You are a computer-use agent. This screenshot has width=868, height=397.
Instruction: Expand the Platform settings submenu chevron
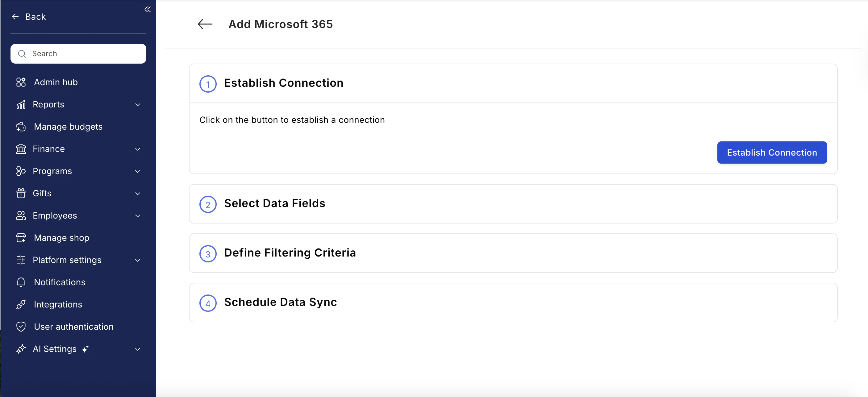(137, 260)
